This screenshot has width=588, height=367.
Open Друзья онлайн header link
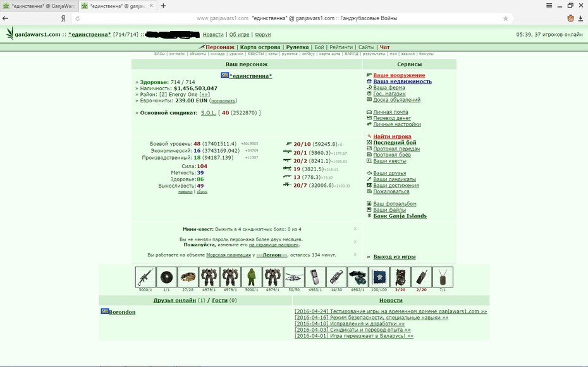click(x=175, y=300)
